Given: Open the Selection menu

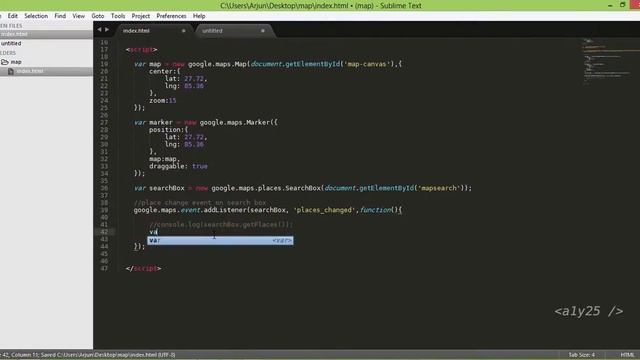Looking at the screenshot, I should [36, 16].
